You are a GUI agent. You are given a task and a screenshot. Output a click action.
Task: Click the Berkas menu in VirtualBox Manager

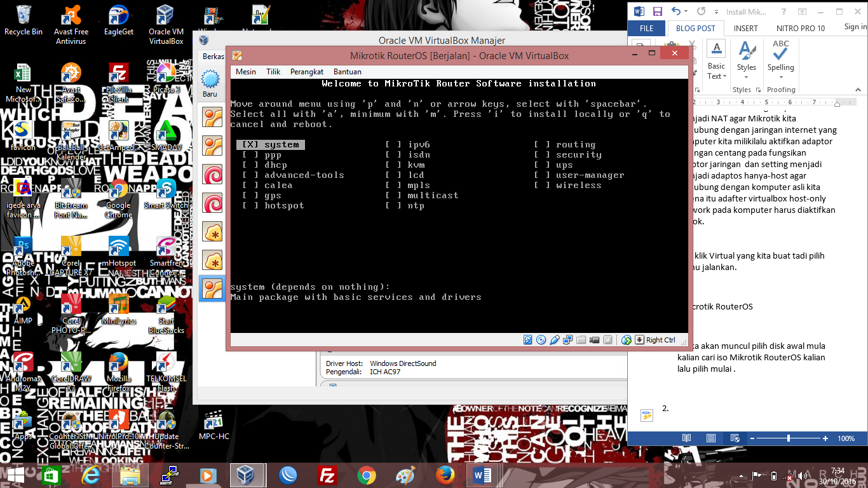213,57
